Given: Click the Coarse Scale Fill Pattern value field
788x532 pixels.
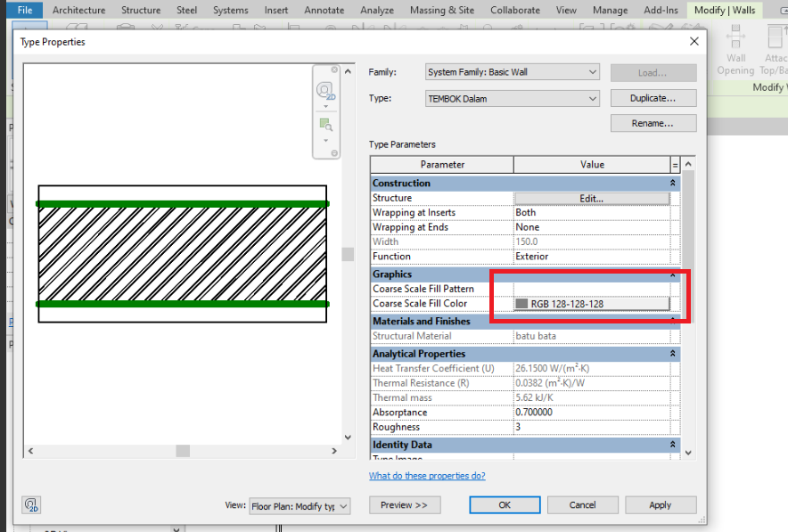Looking at the screenshot, I should pyautogui.click(x=591, y=288).
